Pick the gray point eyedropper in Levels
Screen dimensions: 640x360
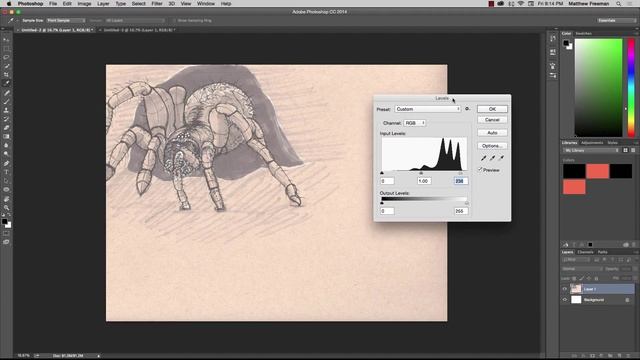pyautogui.click(x=493, y=158)
